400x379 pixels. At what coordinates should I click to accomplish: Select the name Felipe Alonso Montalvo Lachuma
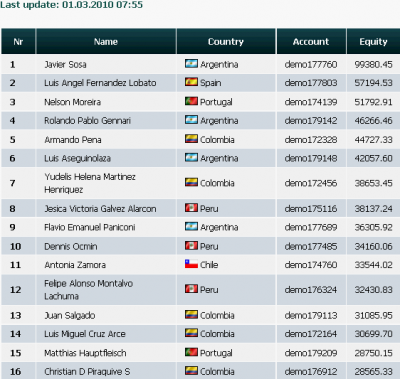point(89,290)
